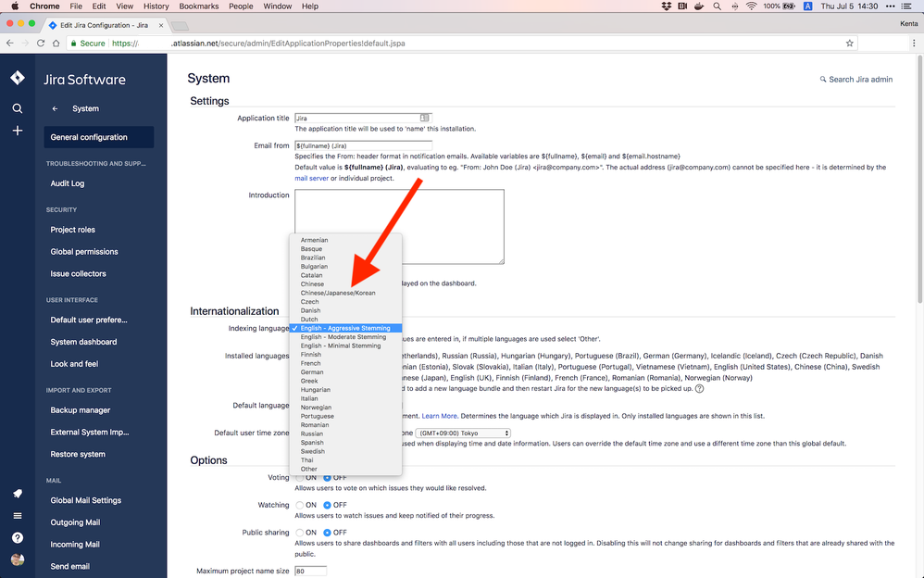Open search from sidebar magnifier icon
Viewport: 924px width, 578px height.
pos(18,108)
